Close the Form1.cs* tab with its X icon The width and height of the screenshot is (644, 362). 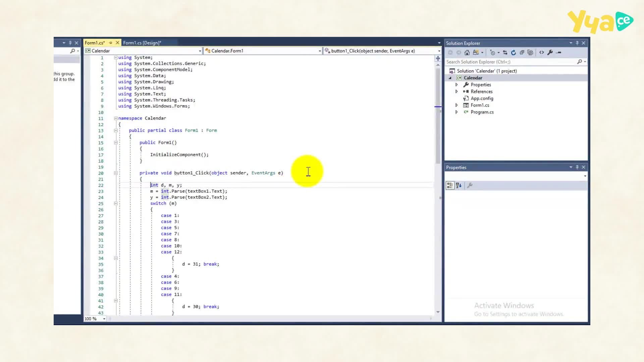pos(117,43)
